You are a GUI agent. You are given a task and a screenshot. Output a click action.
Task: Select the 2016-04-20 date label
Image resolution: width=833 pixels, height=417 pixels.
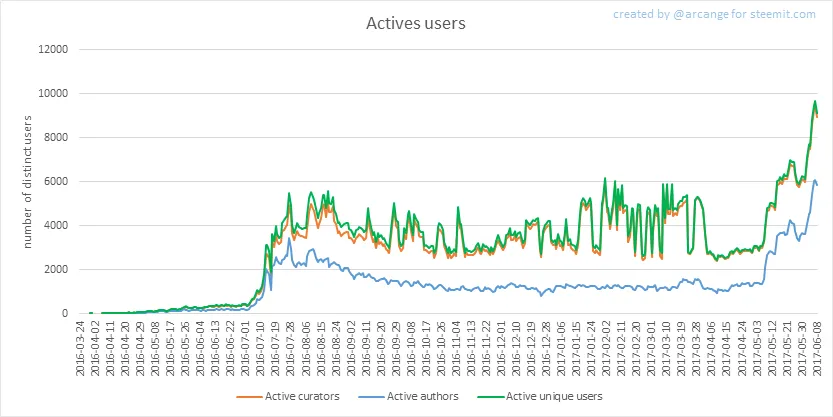point(125,348)
